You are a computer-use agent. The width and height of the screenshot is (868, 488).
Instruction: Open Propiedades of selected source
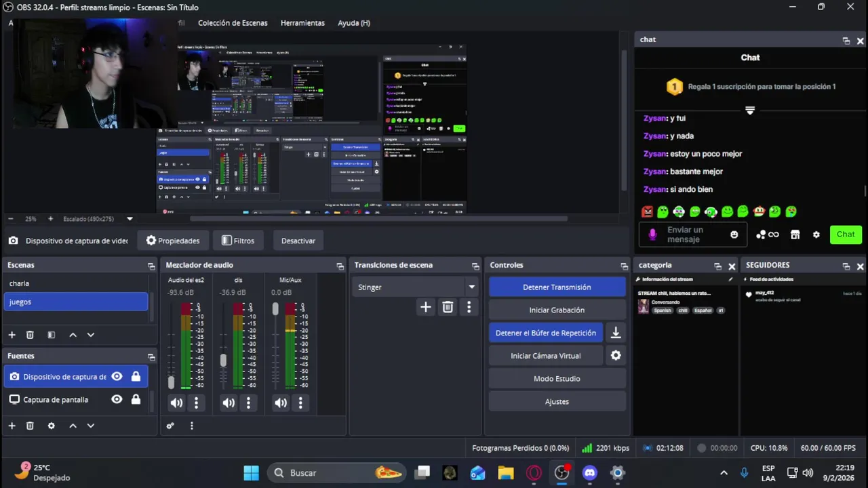coord(173,241)
